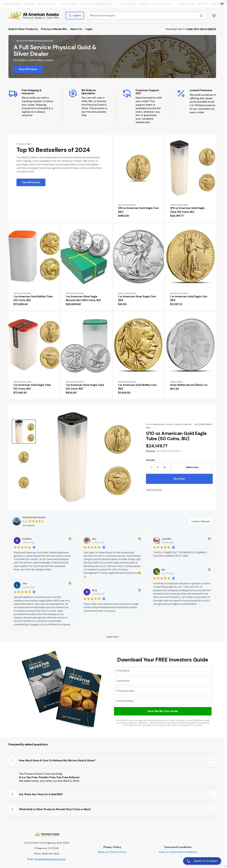Click Shop All Products button
Image resolution: width=227 pixels, height=868 pixels.
click(28, 69)
